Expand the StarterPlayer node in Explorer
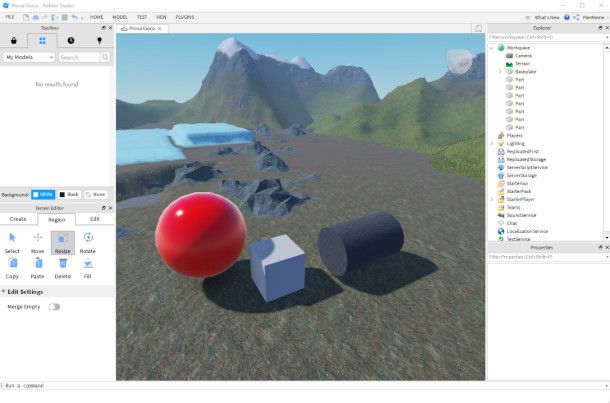Viewport: 610px width, 403px height. click(492, 199)
